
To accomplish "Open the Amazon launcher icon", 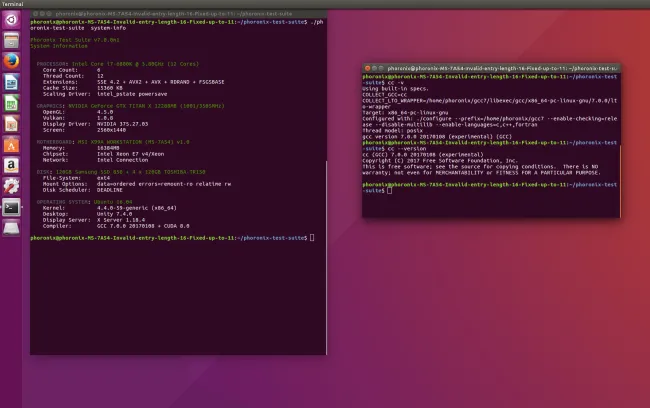I will 11,166.
